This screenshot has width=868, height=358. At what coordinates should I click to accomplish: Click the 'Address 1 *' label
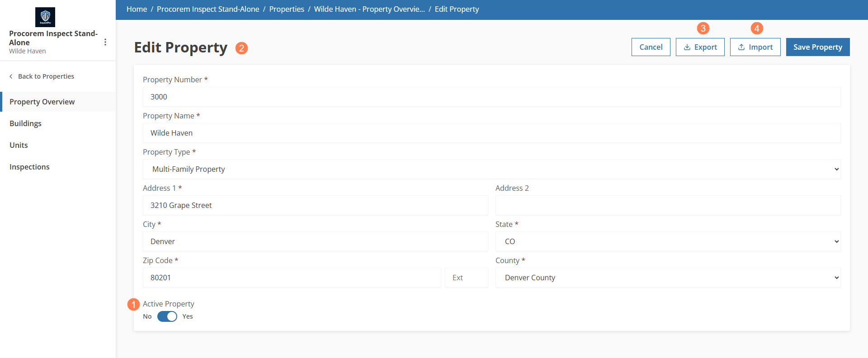[162, 188]
